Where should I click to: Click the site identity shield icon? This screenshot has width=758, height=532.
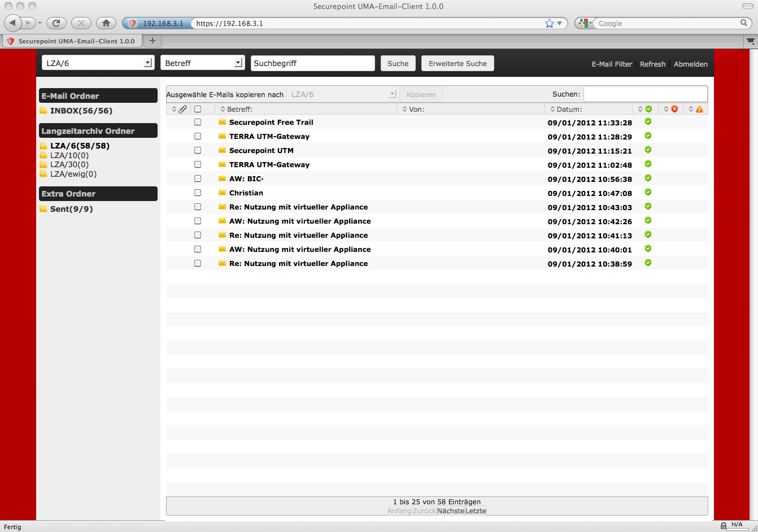pyautogui.click(x=133, y=23)
